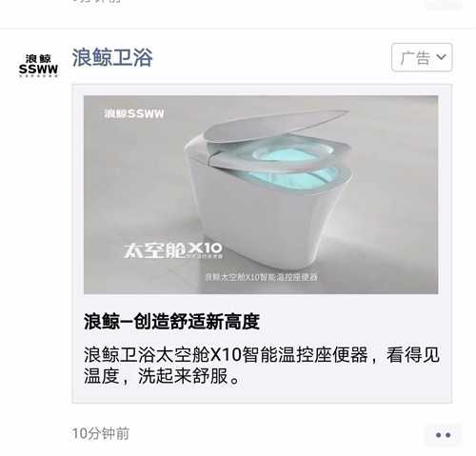Click the 太空舱X10 product logo in the video

pyautogui.click(x=173, y=250)
